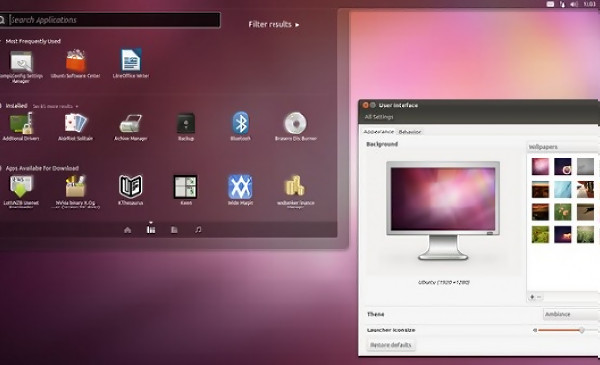The image size is (600, 365).
Task: Launch Brasero Disc Burner
Action: (295, 123)
